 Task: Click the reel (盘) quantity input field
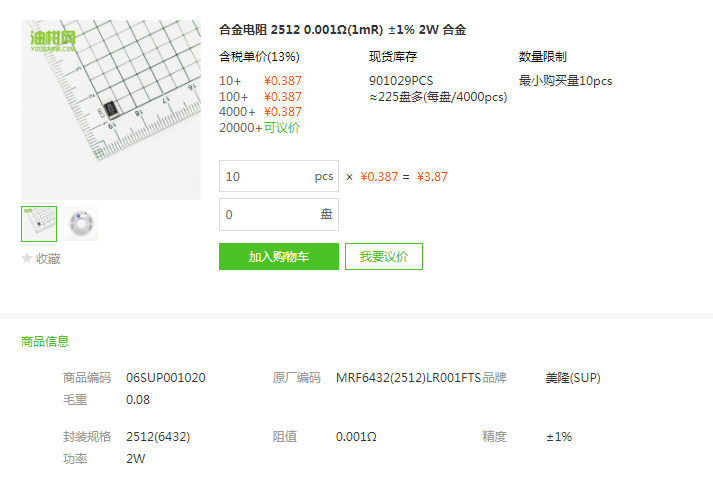click(279, 214)
